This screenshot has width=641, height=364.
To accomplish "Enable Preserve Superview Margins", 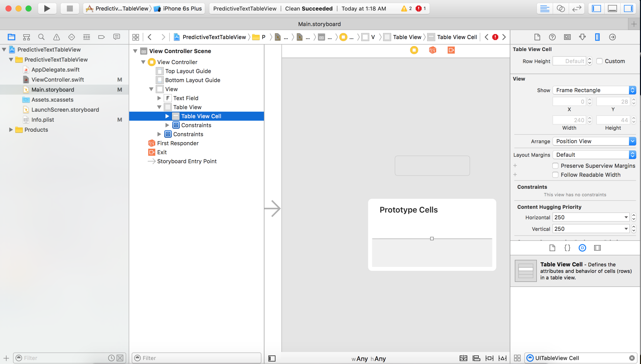I will coord(555,166).
